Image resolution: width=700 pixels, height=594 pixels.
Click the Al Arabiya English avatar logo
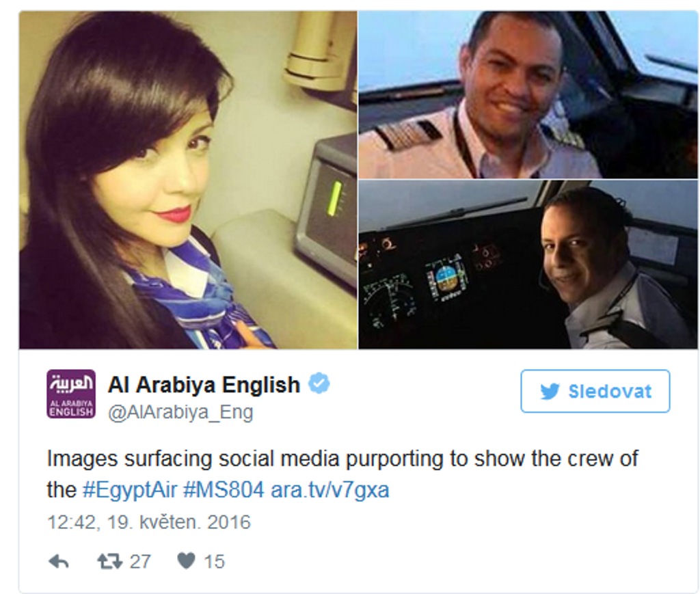pos(71,394)
